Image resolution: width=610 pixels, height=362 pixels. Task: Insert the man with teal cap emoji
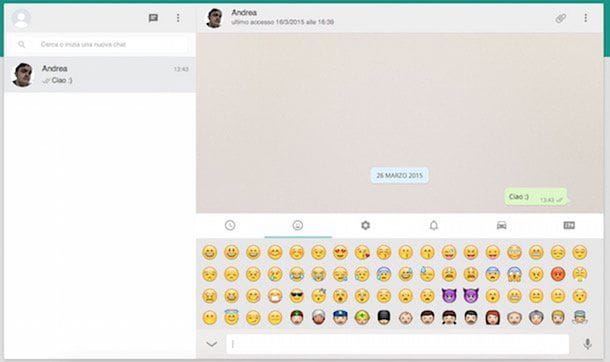(580, 317)
